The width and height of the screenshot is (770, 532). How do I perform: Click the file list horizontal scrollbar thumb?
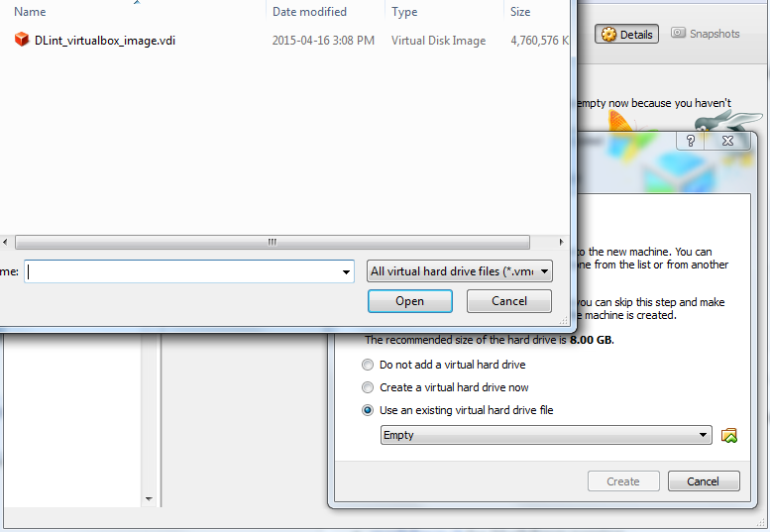coord(273,242)
